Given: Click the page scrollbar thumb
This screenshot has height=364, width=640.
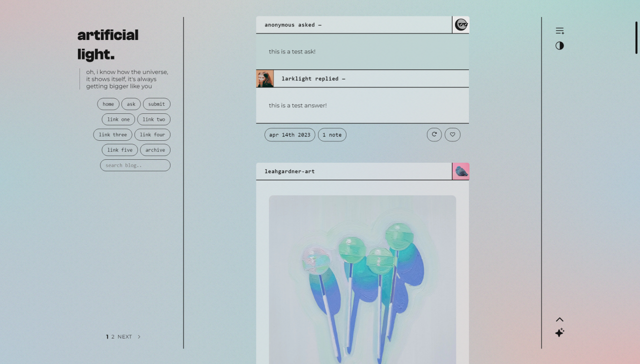Looking at the screenshot, I should click(x=636, y=37).
